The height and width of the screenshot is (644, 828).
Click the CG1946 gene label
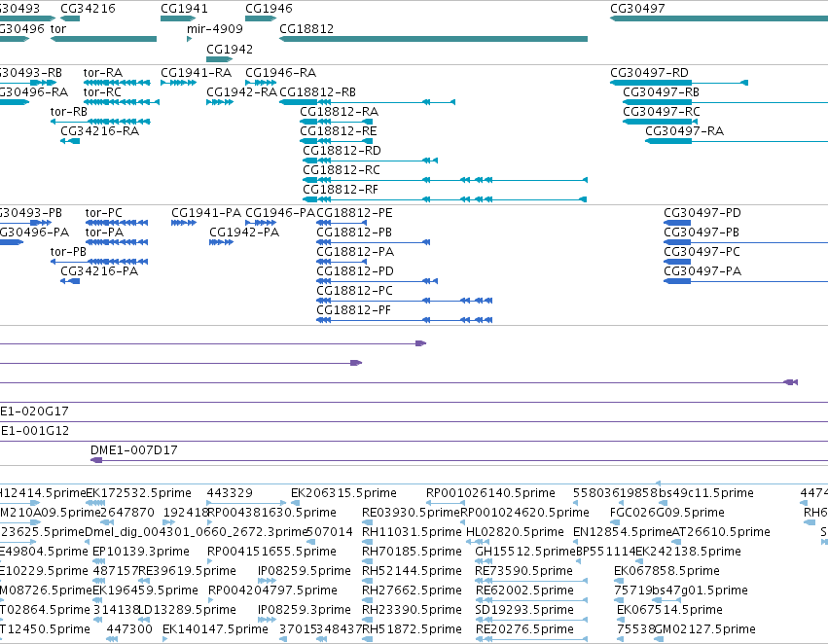pyautogui.click(x=269, y=9)
